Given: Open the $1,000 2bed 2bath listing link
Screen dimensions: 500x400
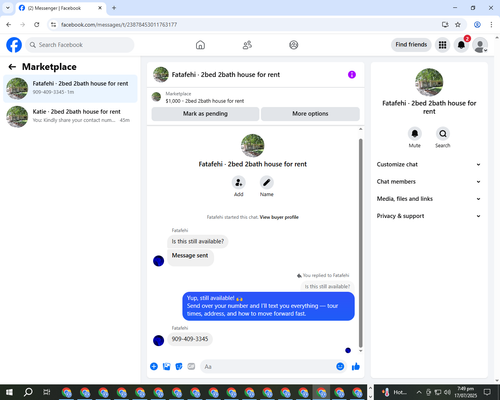Looking at the screenshot, I should (x=205, y=101).
